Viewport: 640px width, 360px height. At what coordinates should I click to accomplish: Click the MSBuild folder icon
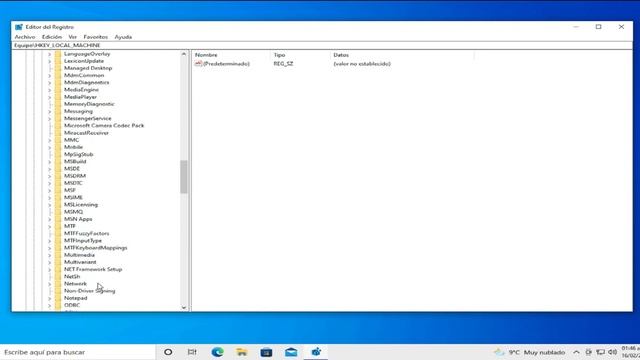[x=58, y=162]
